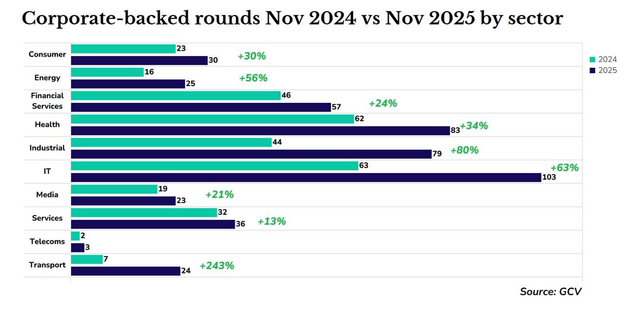
Task: Select the Media +21% growth label
Action: [x=220, y=195]
